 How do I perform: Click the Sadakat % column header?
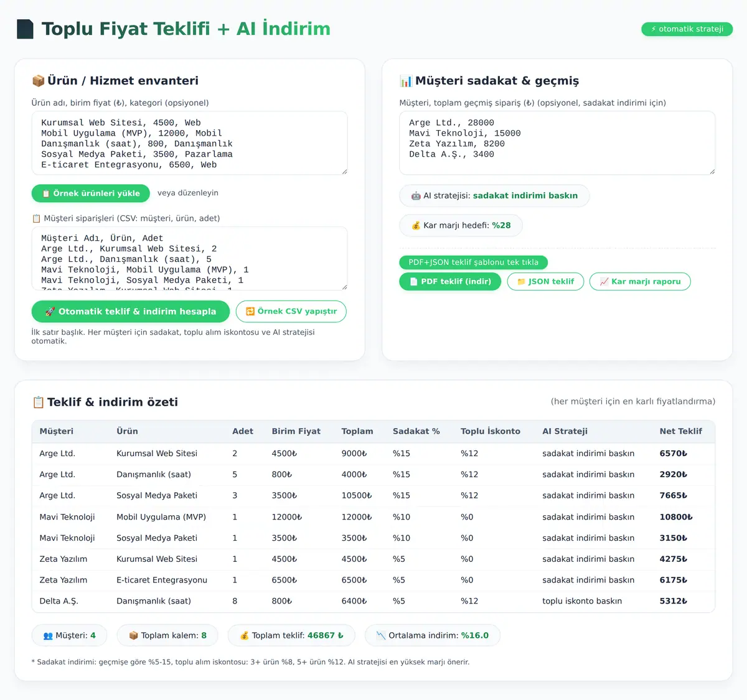416,431
